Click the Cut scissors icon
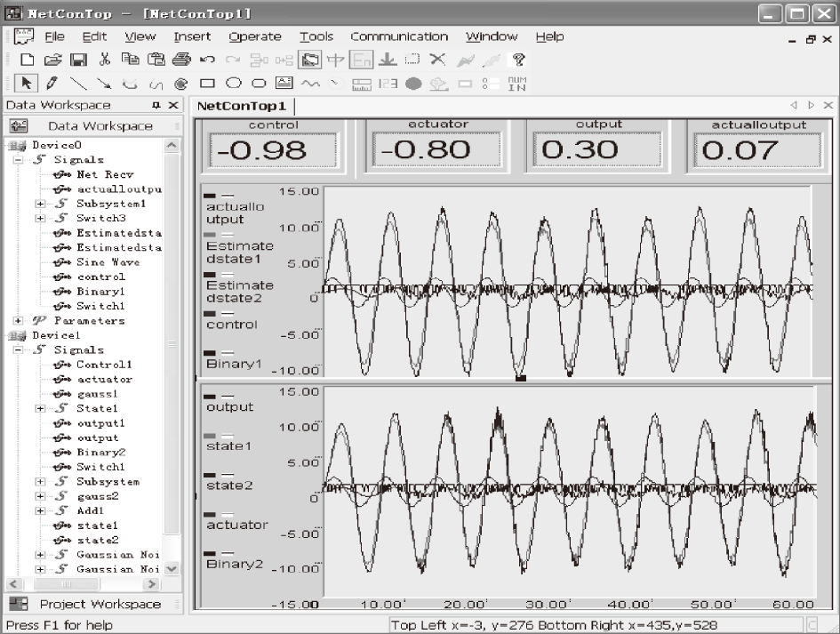This screenshot has height=634, width=840. (105, 59)
